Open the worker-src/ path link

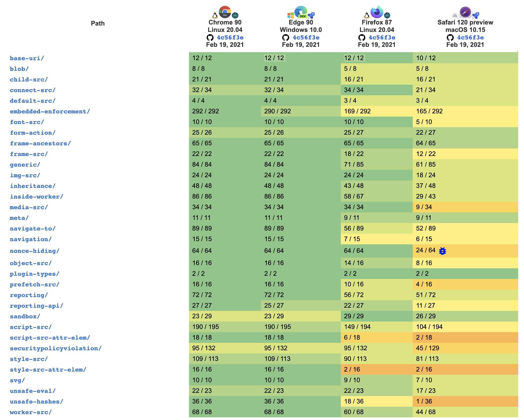click(31, 412)
